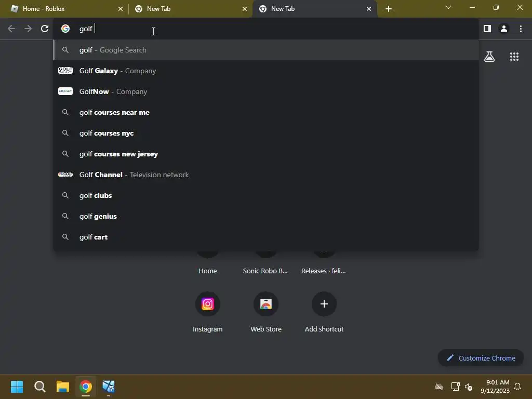This screenshot has width=532, height=399.
Task: Click the Add shortcut plus button
Action: [324, 304]
